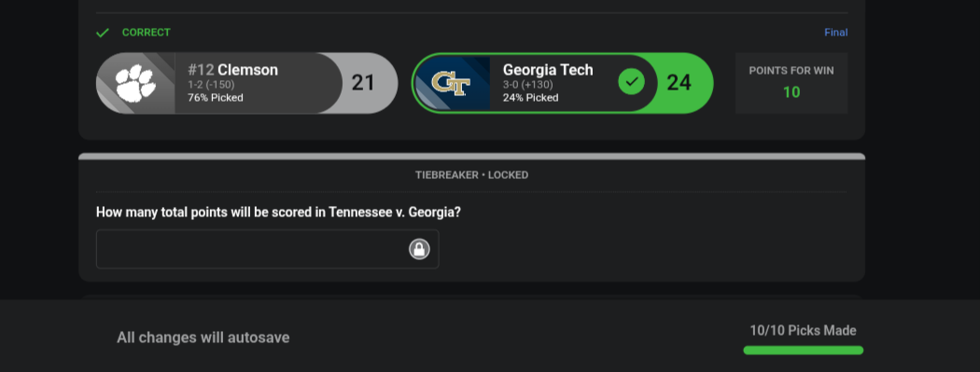
Task: Click the Points For Win 10 box
Action: pyautogui.click(x=791, y=83)
